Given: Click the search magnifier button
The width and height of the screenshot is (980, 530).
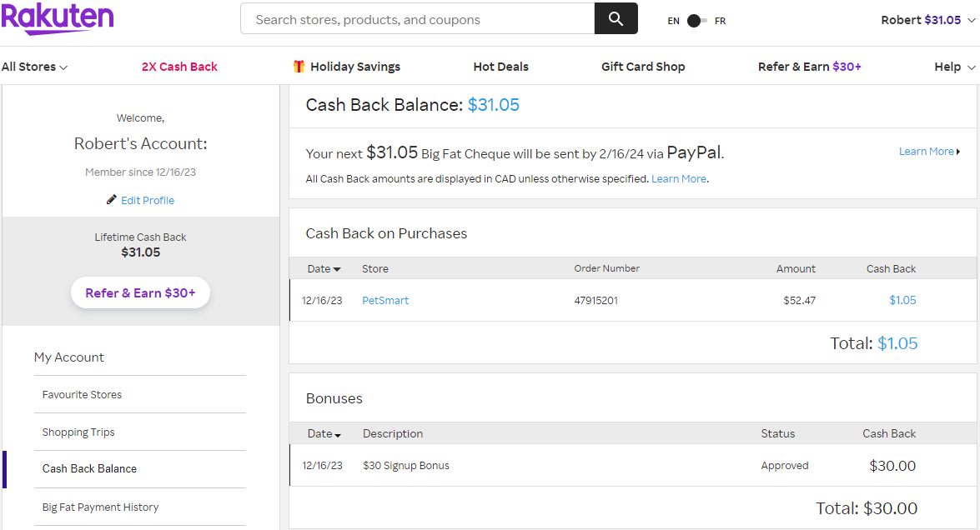Looking at the screenshot, I should click(616, 18).
